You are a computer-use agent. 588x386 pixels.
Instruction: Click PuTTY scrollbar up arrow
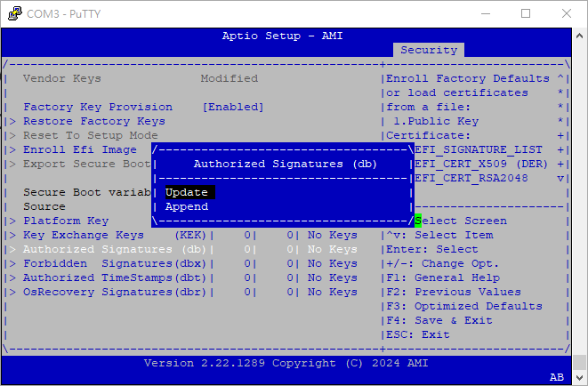click(579, 36)
